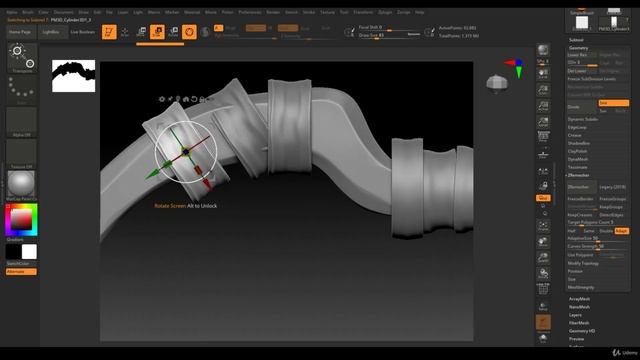Viewport: 640px width, 360px height.
Task: Select the Edit mode icon in the top shelf
Action: 109,32
